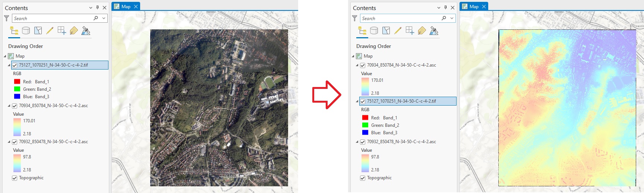The height and width of the screenshot is (193, 644).
Task: Click List By Drawing Order in right pane
Action: [362, 30]
